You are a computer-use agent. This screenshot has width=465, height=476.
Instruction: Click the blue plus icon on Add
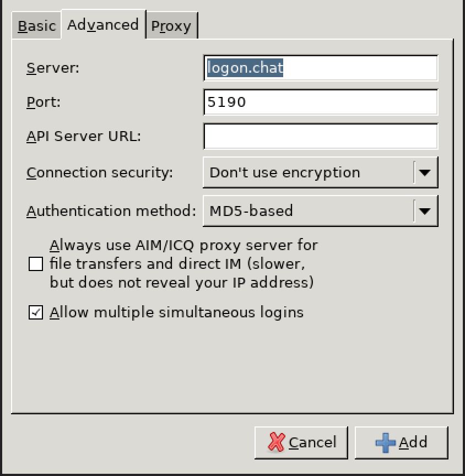tap(385, 442)
